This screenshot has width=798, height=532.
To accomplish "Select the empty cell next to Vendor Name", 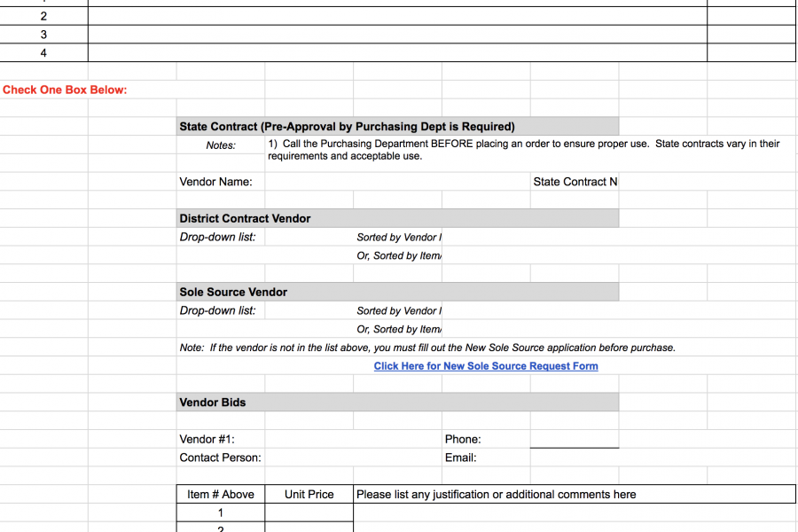I will 397,182.
